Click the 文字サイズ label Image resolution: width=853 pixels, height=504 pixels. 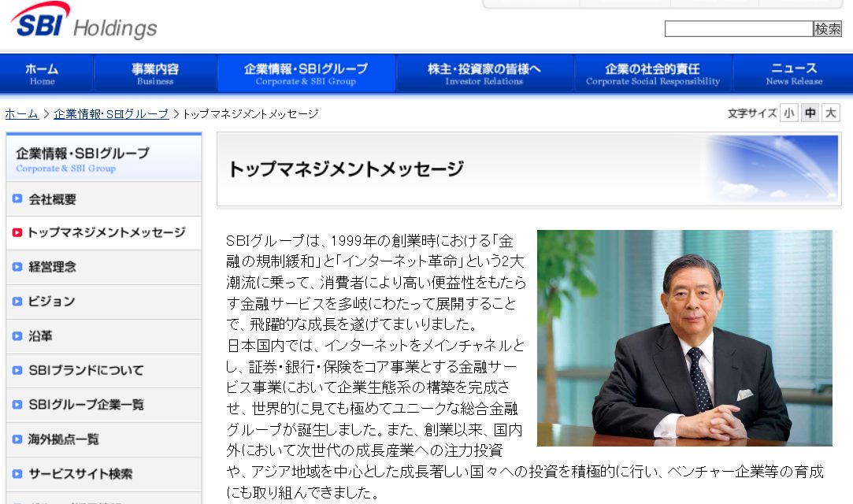[x=752, y=113]
